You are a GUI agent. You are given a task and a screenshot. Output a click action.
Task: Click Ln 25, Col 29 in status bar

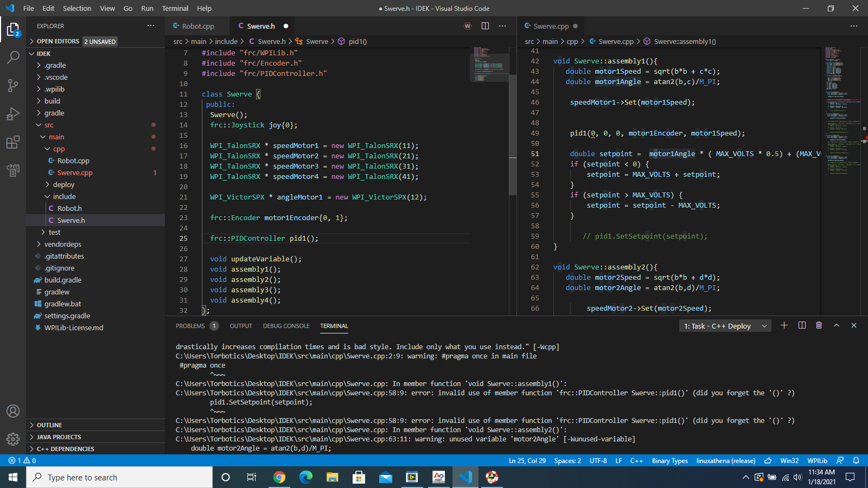(x=527, y=460)
